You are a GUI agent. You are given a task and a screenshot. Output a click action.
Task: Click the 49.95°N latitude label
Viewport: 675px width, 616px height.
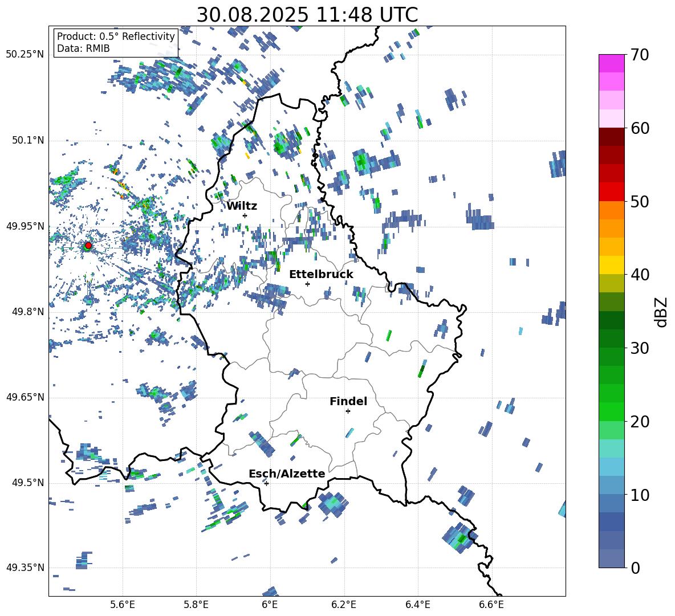(25, 226)
